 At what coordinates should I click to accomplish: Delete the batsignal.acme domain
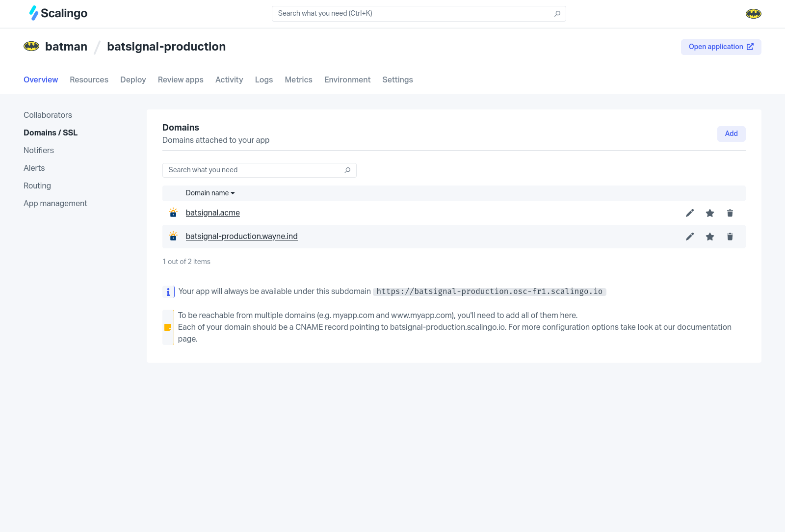pos(730,213)
